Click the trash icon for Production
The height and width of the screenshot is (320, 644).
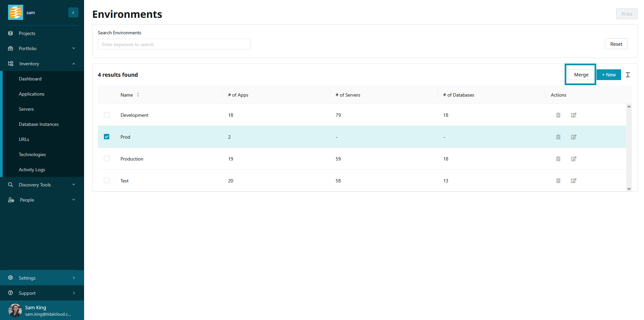558,159
